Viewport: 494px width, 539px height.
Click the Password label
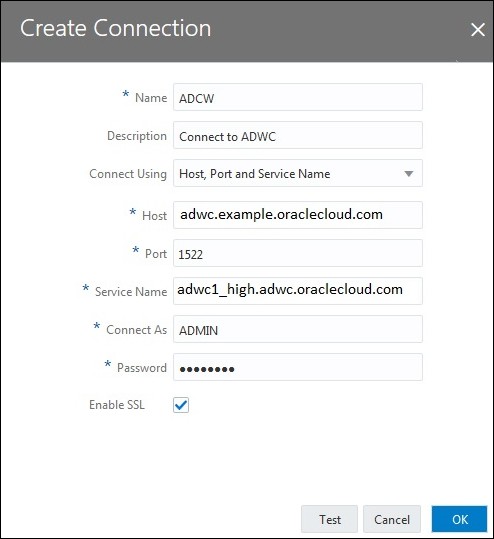(142, 368)
